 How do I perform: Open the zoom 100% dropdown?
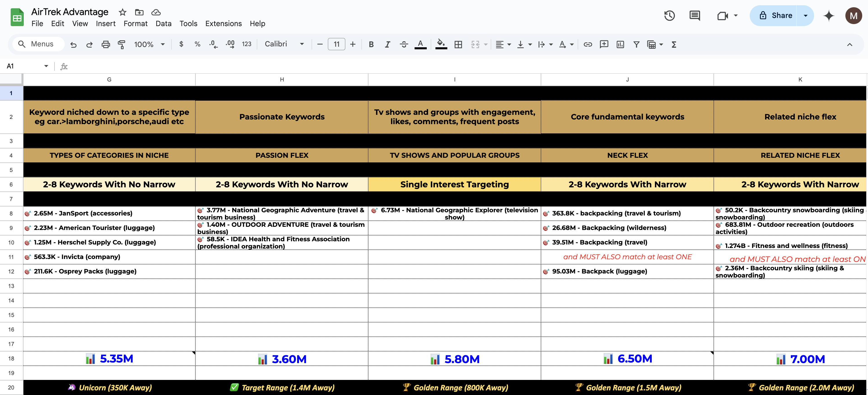149,44
